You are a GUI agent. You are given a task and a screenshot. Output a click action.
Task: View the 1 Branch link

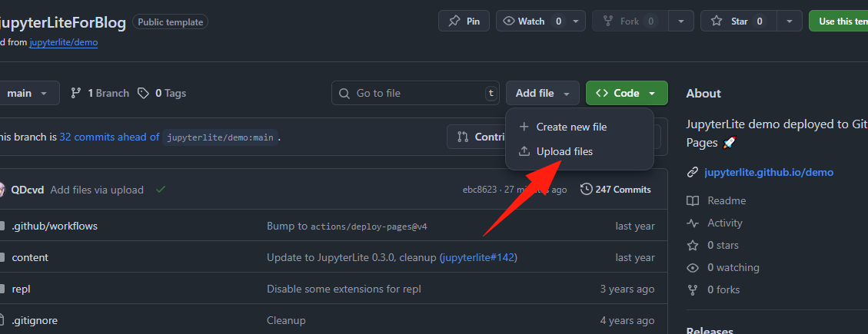[100, 93]
